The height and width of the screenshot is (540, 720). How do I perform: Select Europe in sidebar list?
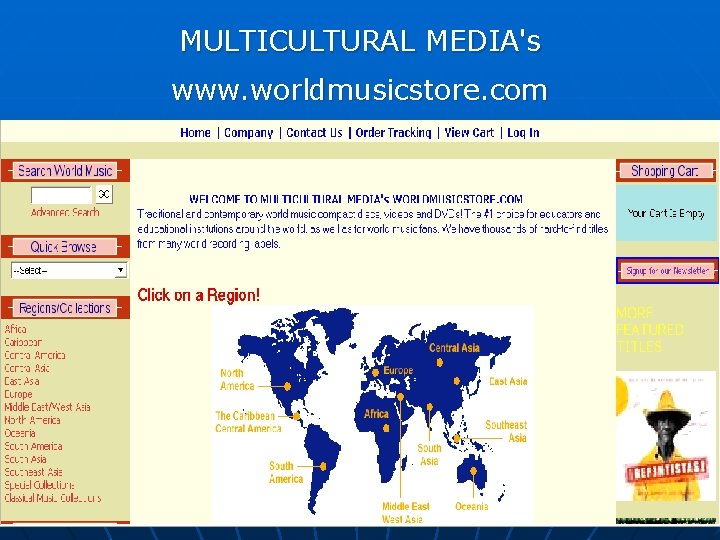point(18,394)
